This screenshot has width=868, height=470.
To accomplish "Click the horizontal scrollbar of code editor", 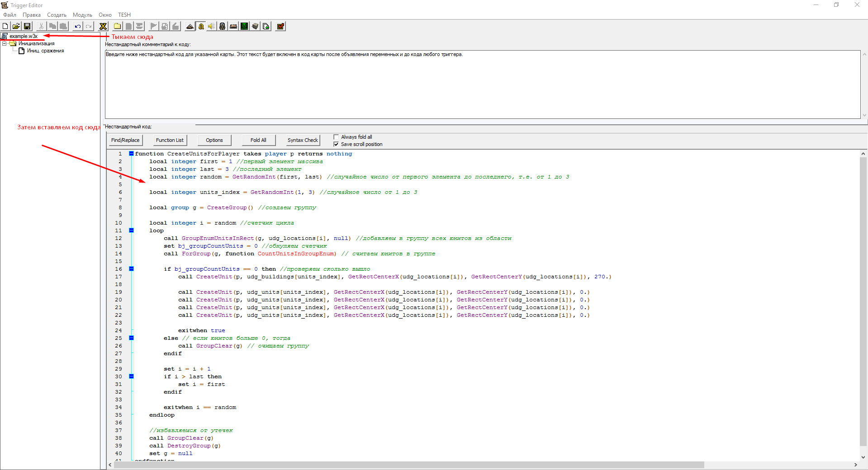I will 407,465.
